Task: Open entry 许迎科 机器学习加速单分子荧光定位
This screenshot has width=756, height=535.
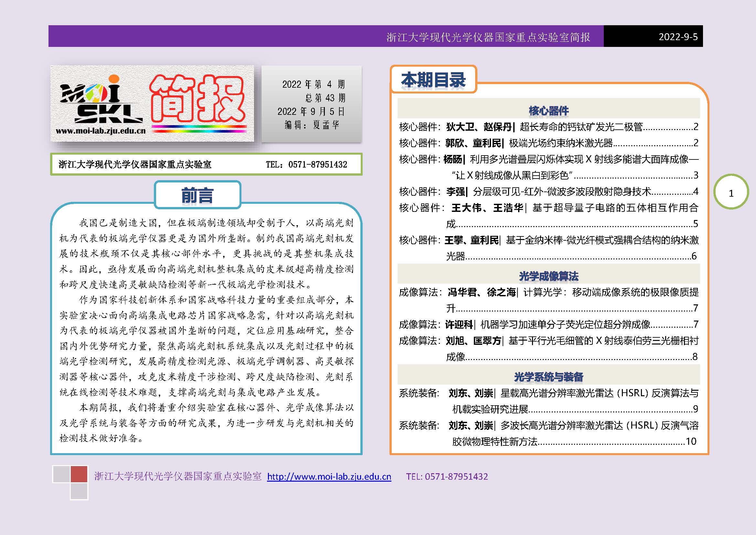Action: coord(548,324)
